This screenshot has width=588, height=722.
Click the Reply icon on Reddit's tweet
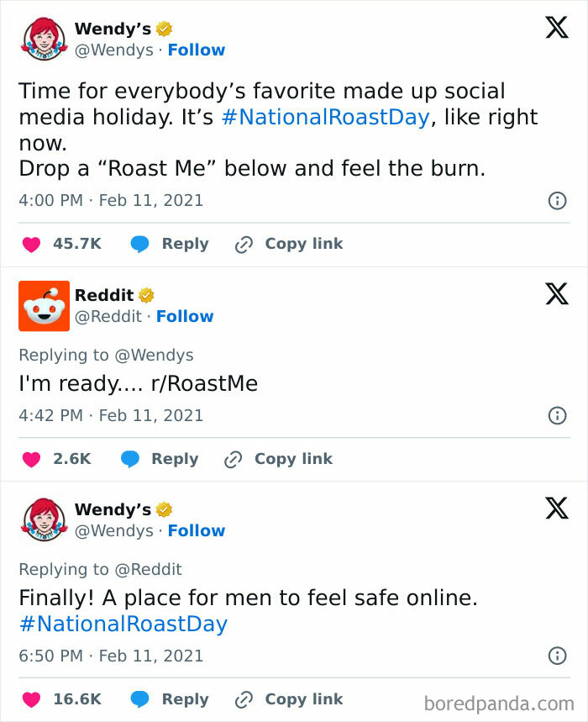[130, 458]
